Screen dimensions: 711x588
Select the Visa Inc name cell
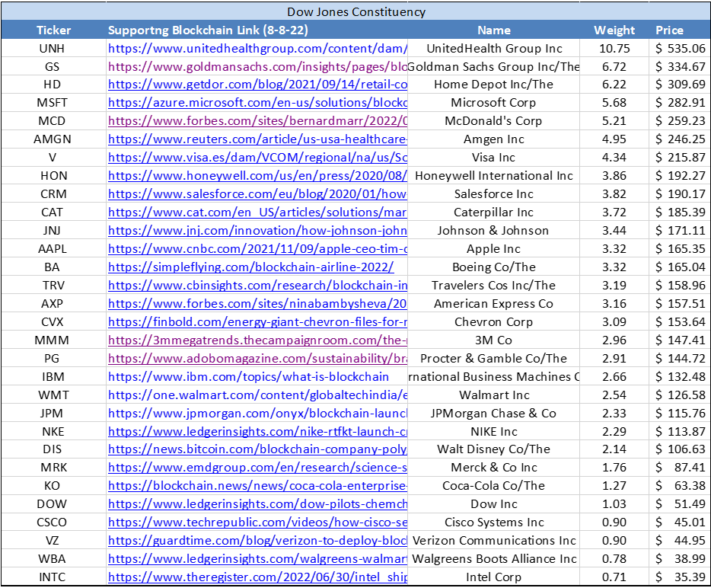[x=494, y=158]
